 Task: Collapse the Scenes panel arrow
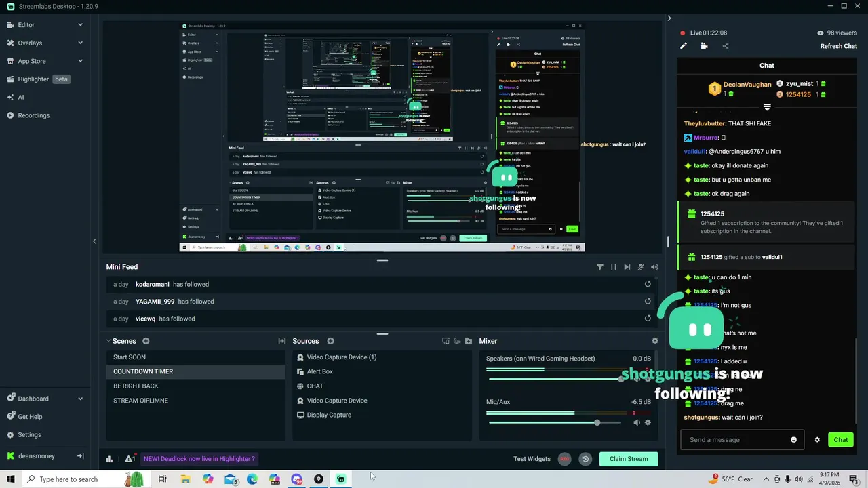108,341
